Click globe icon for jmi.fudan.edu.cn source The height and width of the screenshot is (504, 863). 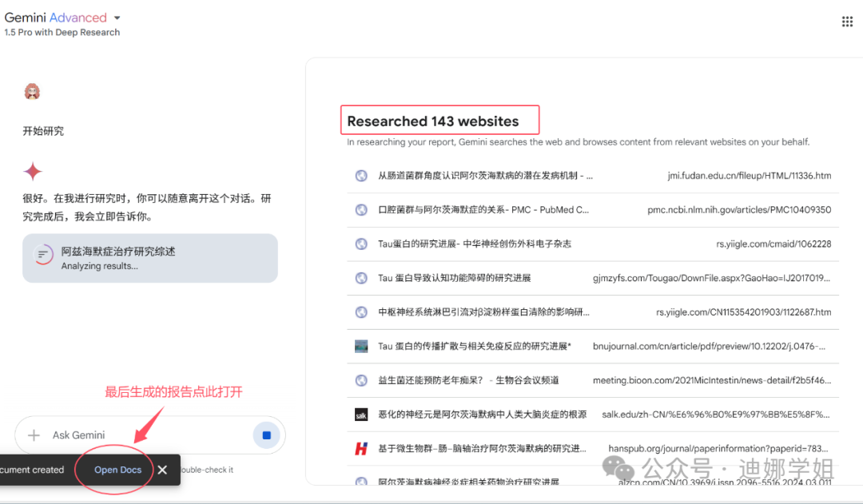pos(361,176)
